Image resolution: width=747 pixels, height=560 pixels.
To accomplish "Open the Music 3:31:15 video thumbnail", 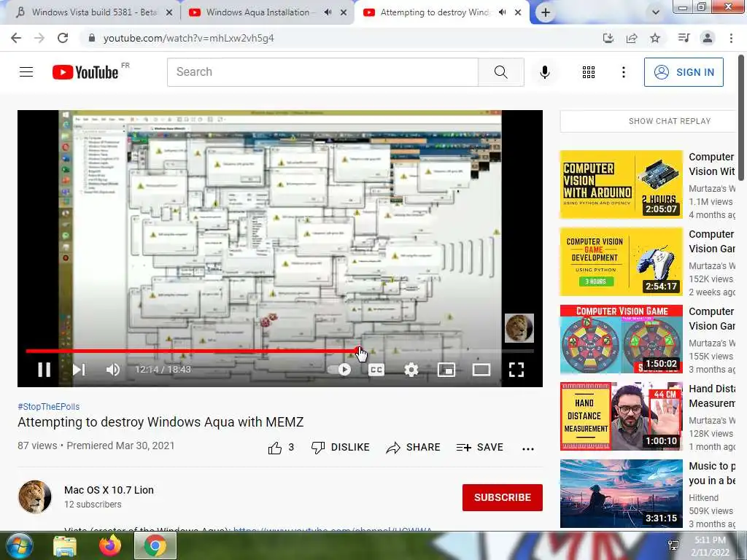I will point(622,494).
